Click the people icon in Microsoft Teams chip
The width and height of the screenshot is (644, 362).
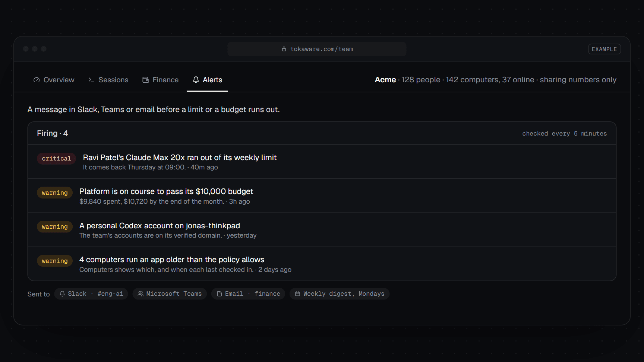point(141,294)
